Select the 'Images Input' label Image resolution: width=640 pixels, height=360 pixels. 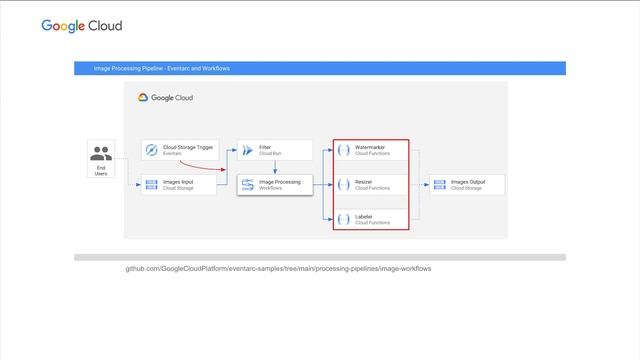pyautogui.click(x=178, y=182)
